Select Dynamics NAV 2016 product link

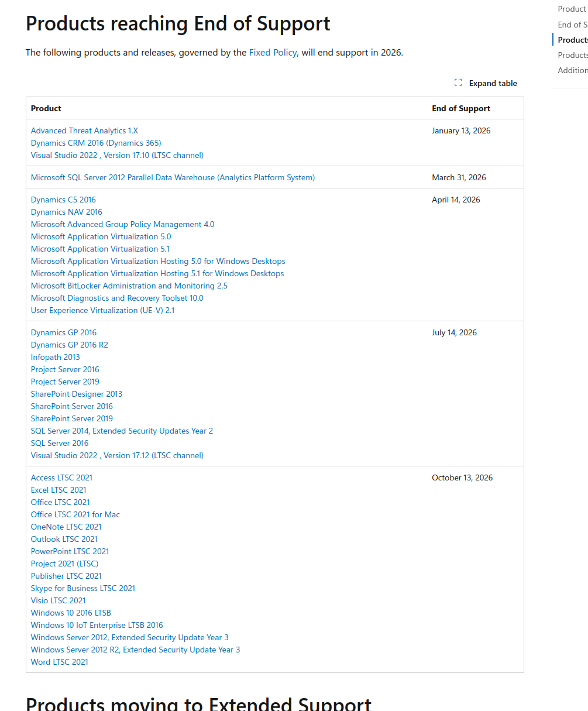click(x=66, y=212)
